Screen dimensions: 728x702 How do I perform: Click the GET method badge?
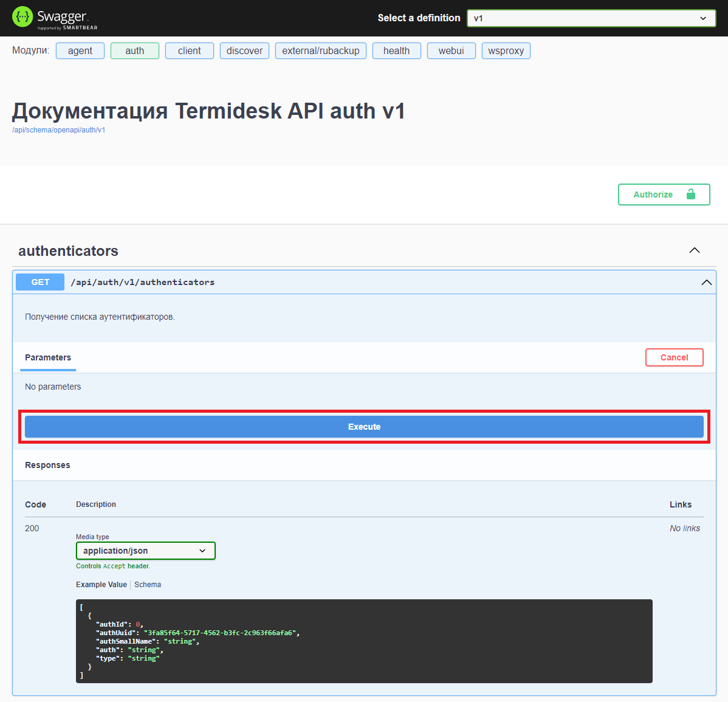point(40,282)
